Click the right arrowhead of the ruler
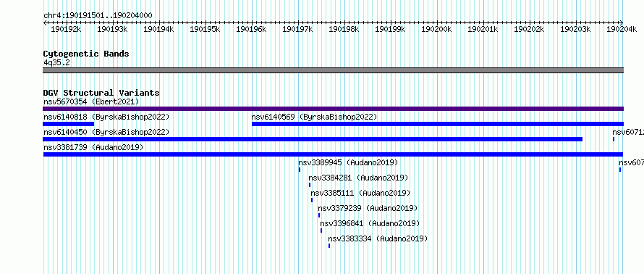 (x=622, y=22)
